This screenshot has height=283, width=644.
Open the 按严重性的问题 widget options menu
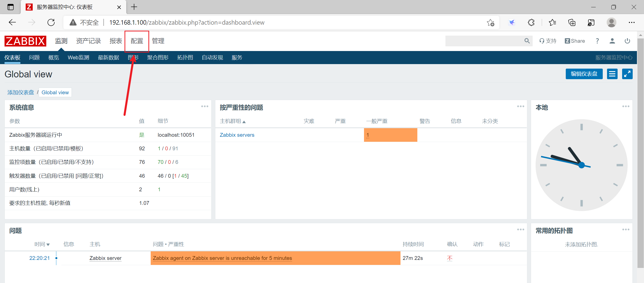point(521,106)
